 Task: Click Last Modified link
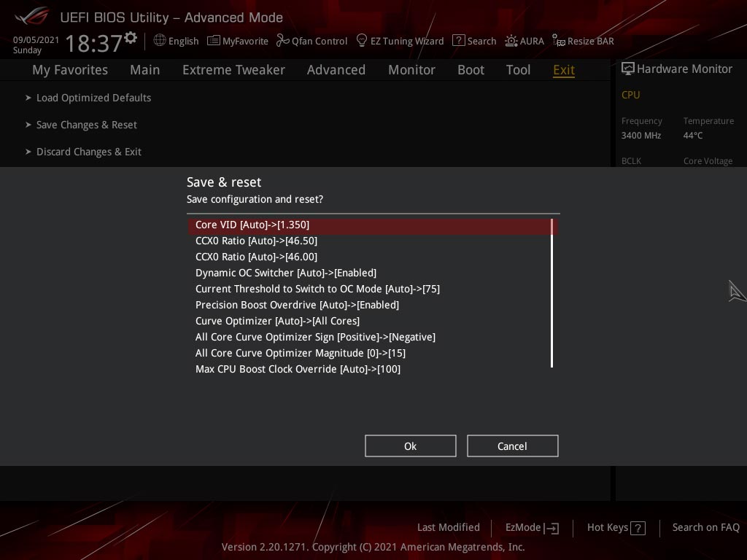coord(449,527)
